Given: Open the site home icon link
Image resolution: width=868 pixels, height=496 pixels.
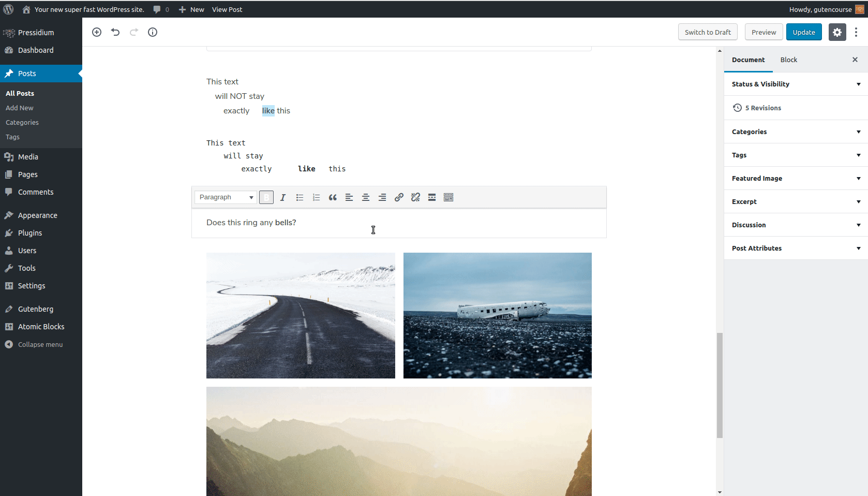Looking at the screenshot, I should click(x=26, y=9).
